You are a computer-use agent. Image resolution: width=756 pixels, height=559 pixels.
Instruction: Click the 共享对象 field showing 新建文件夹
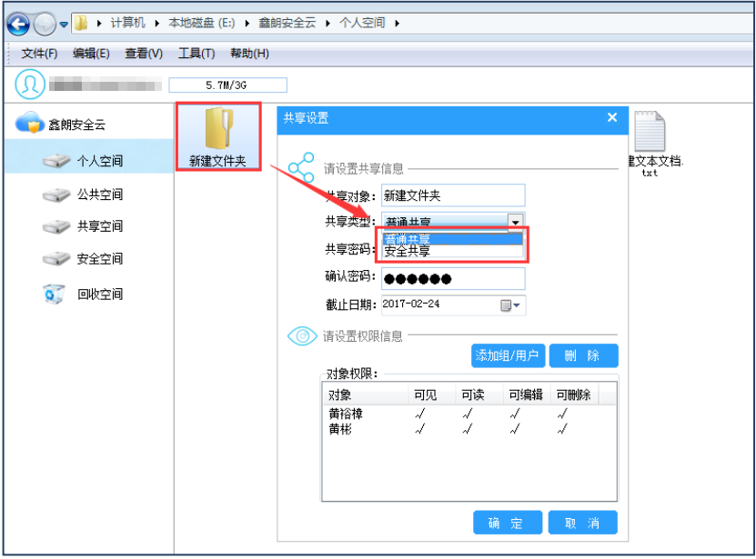point(453,195)
